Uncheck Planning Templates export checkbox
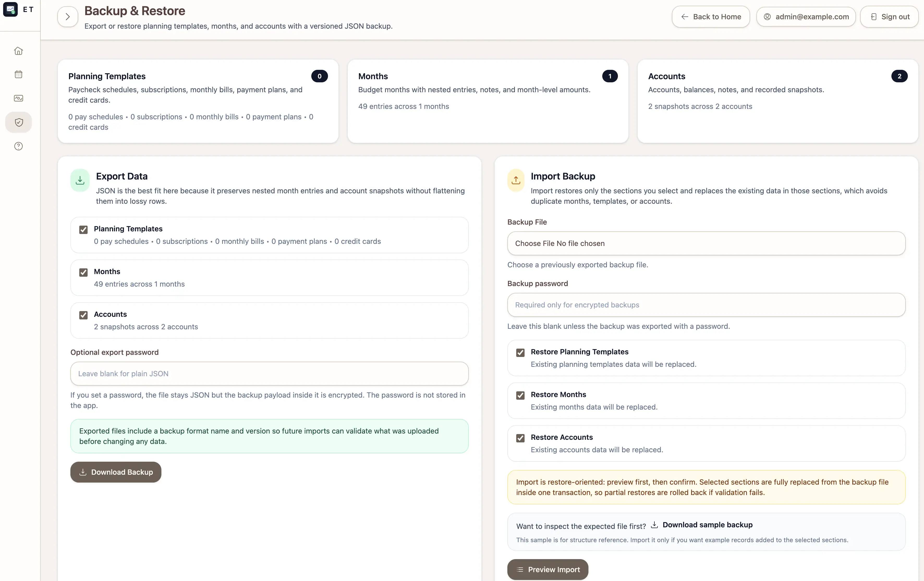 (83, 230)
